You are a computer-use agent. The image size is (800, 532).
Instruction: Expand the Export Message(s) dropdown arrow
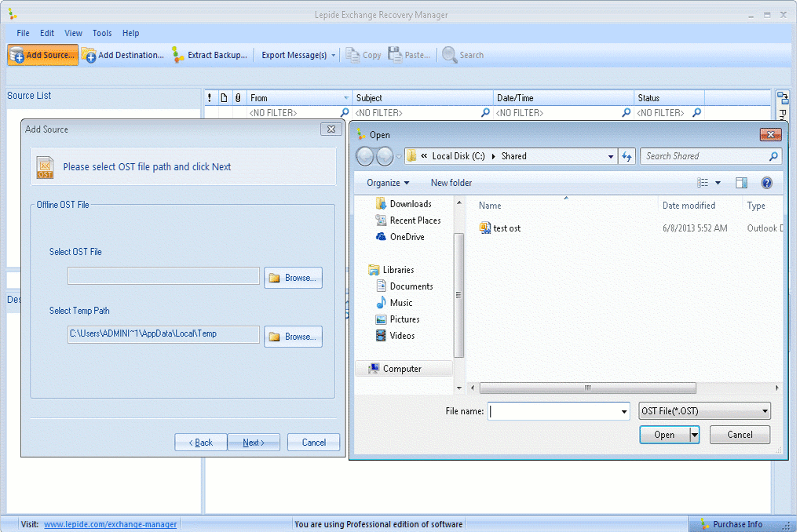pos(334,55)
